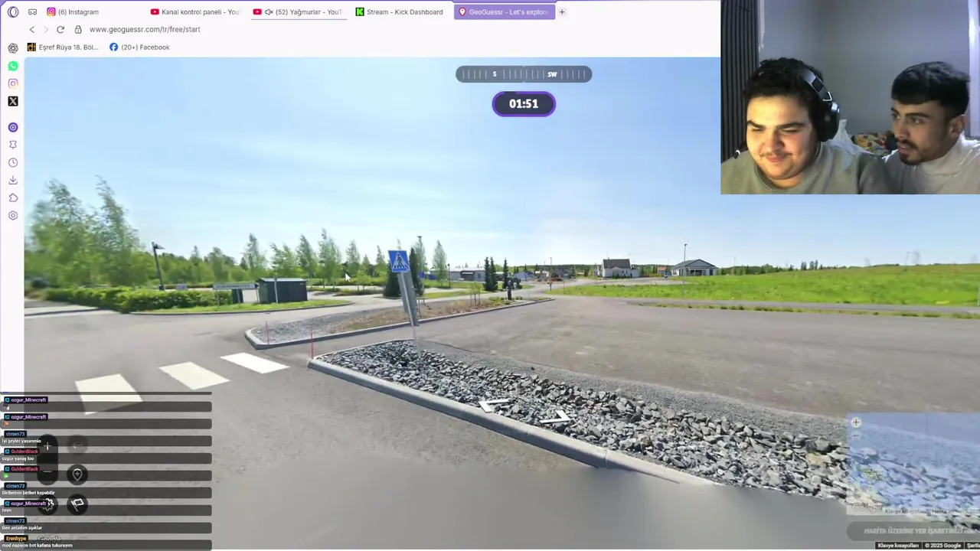Open a new browser tab

click(x=562, y=12)
